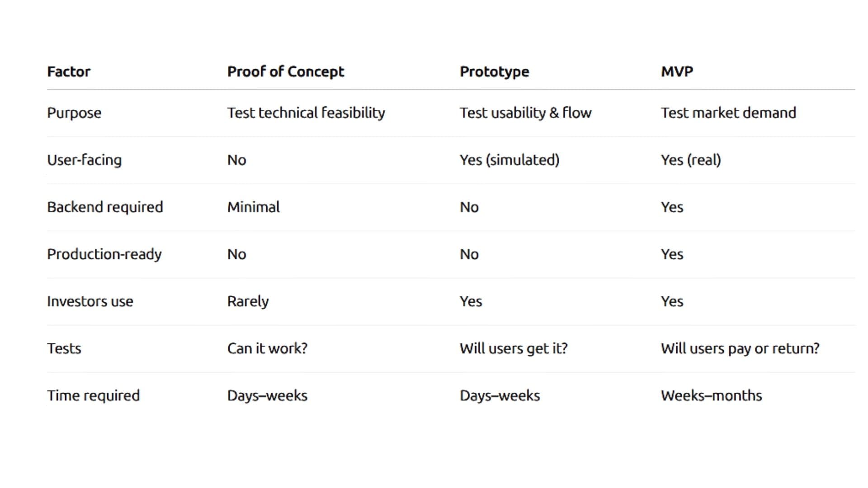Click the Will users pay or return? cell
Screen dimensions: 868x488
pyautogui.click(x=740, y=348)
